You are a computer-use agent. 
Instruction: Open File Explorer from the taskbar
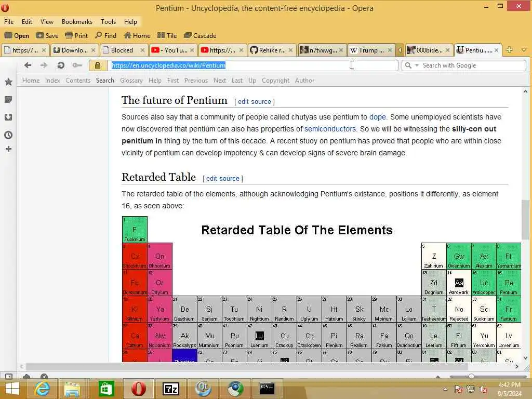72,389
